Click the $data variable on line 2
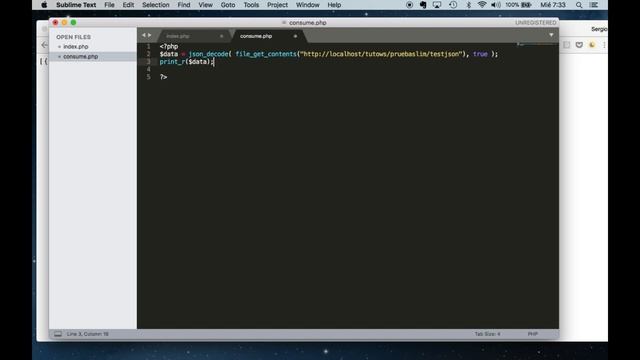Screen dimensions: 640x360 pos(169,54)
